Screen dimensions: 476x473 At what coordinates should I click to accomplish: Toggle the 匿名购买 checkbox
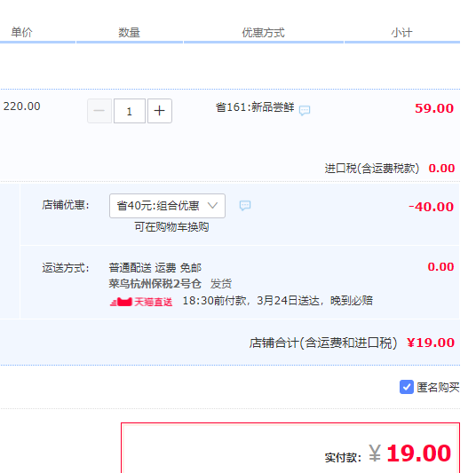[x=407, y=387]
